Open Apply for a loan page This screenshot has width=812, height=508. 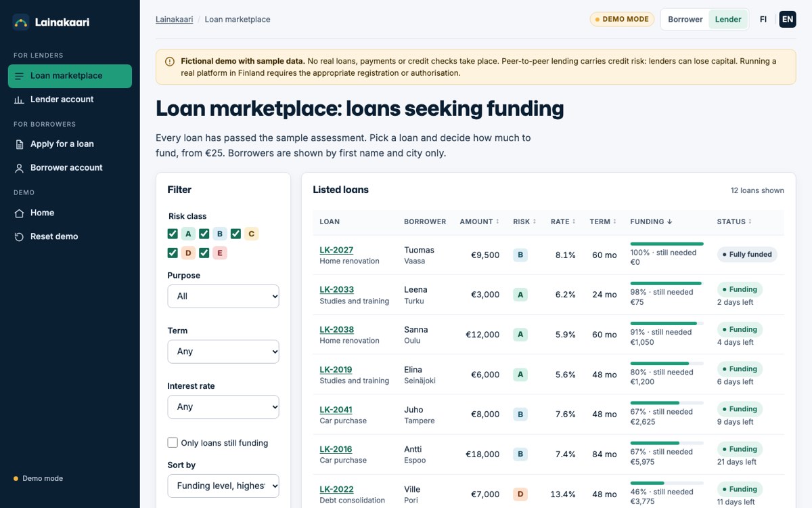coord(70,144)
